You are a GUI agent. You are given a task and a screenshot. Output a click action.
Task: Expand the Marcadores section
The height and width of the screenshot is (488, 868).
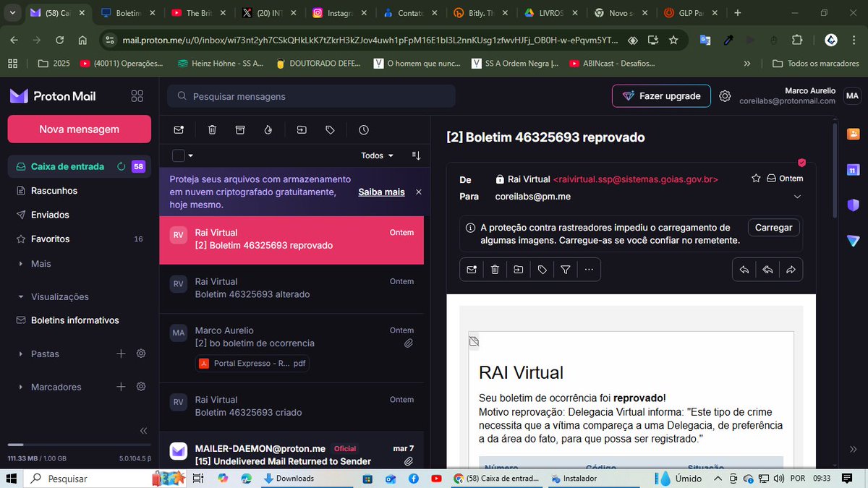(20, 387)
